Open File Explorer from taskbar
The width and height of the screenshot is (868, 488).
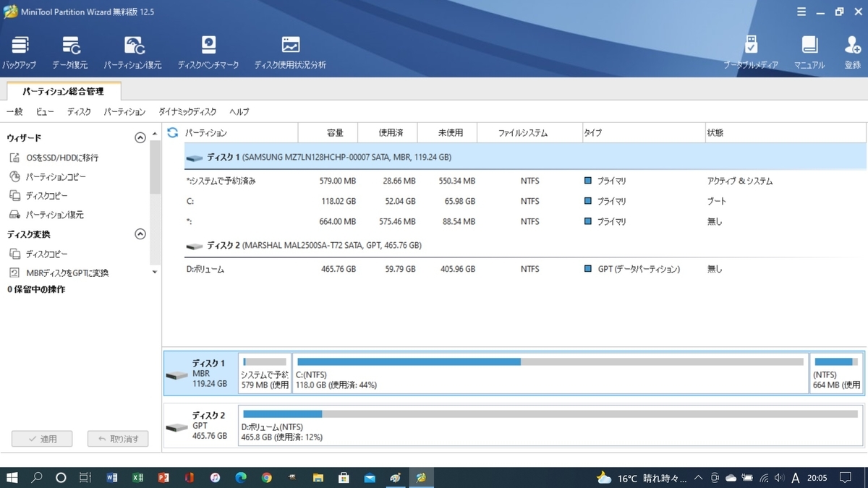[318, 478]
